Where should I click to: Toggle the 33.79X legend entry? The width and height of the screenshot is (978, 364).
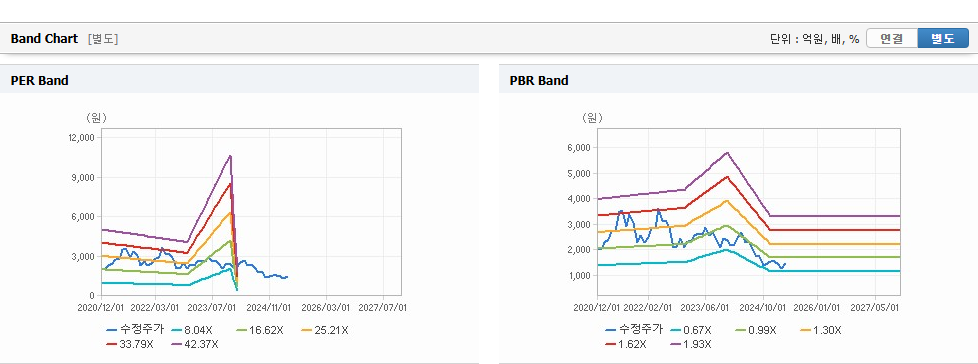[x=130, y=343]
